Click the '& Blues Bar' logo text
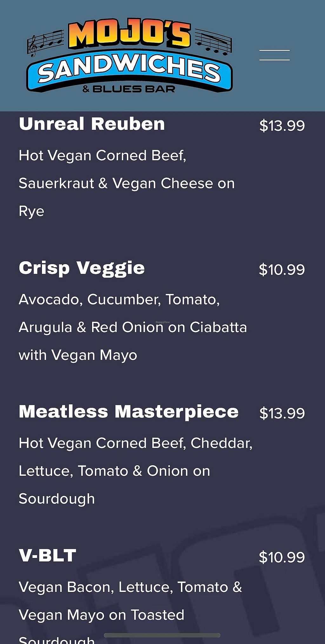This screenshot has height=644, width=325. [x=129, y=89]
